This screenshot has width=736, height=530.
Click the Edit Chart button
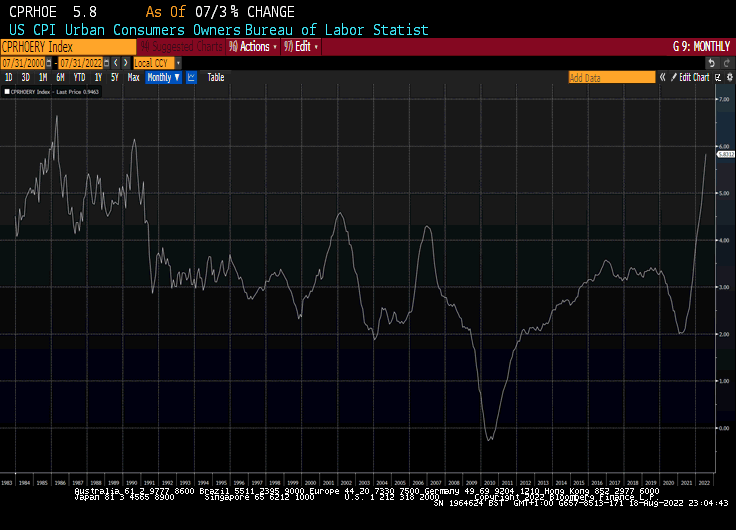[693, 77]
